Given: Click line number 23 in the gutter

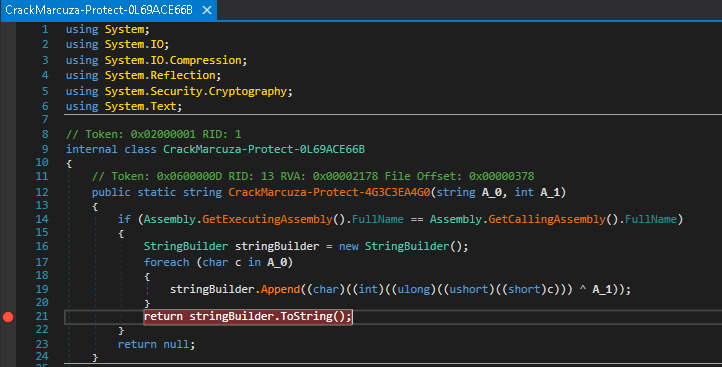Looking at the screenshot, I should [42, 344].
